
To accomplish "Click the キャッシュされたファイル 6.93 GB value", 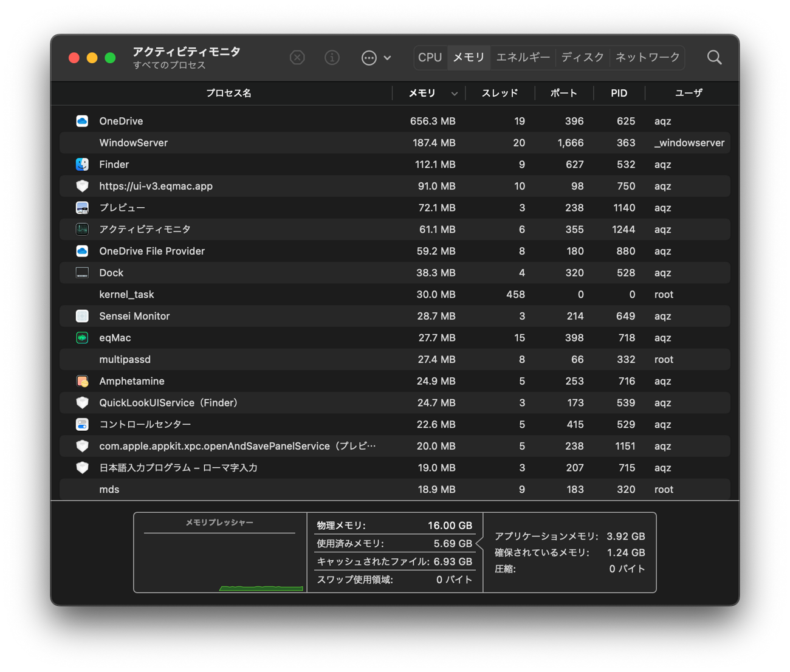I will [453, 561].
